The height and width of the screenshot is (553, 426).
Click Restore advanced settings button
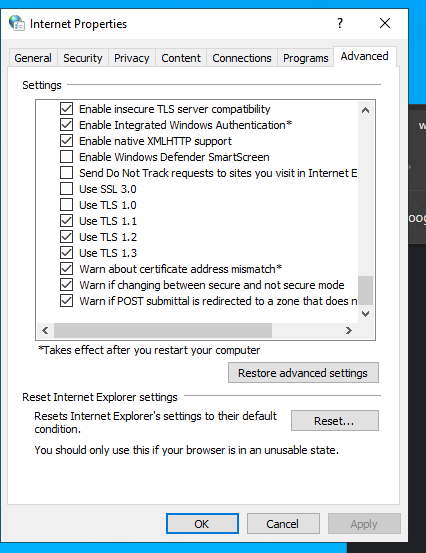303,372
